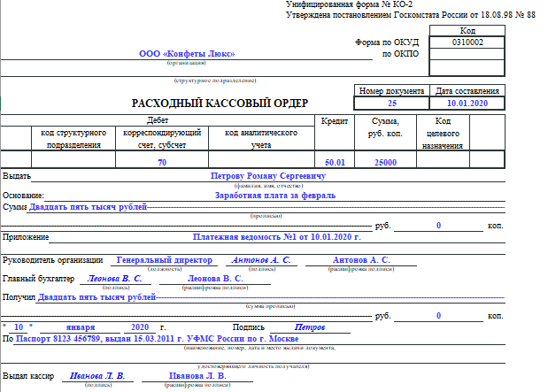Select Руководитель организации label
548x392 pixels.
(53, 260)
